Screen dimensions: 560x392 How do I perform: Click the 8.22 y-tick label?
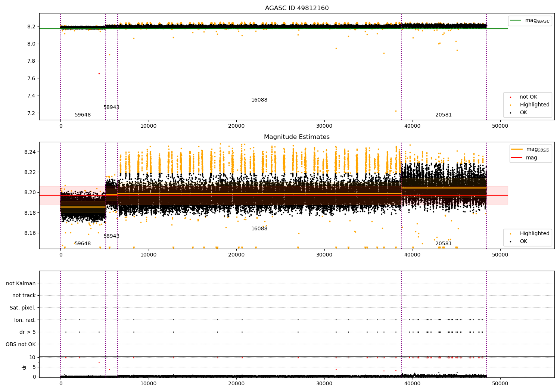30,172
